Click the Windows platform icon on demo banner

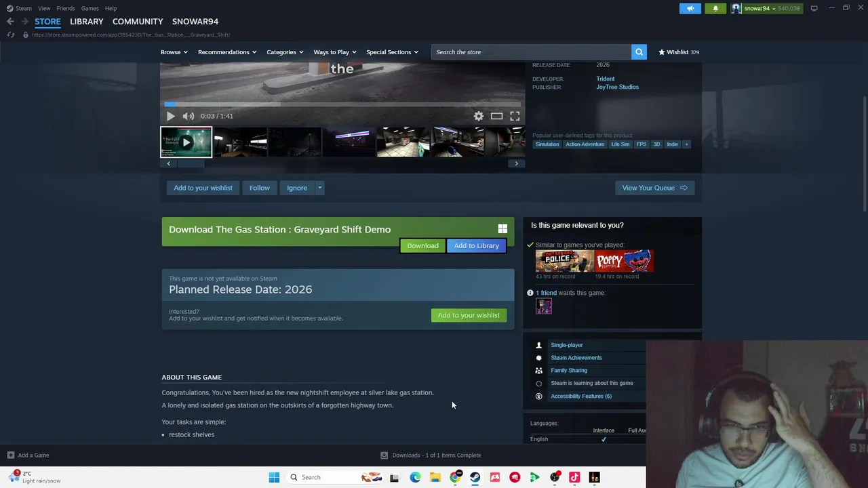(502, 229)
